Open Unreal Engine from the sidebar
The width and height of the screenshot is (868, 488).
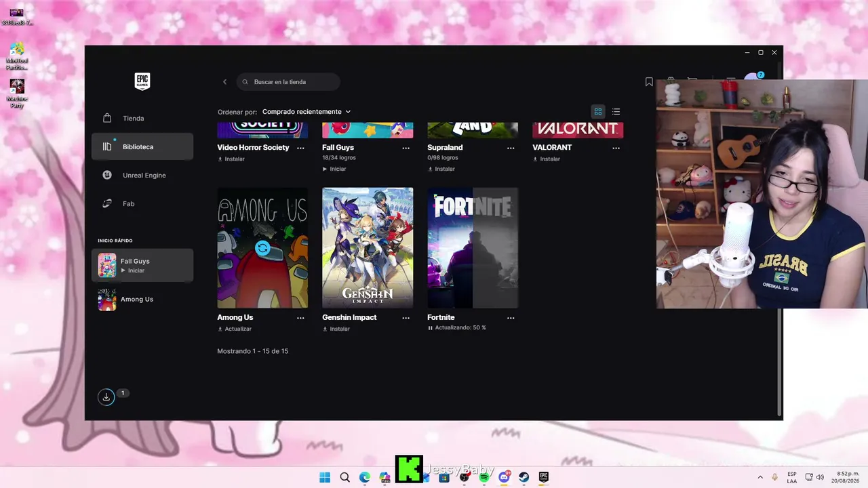coord(142,175)
